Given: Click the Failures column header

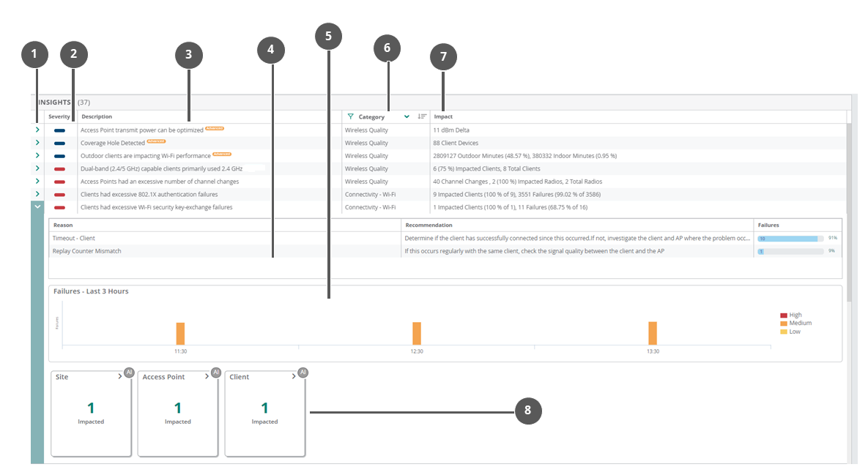Looking at the screenshot, I should (x=768, y=225).
